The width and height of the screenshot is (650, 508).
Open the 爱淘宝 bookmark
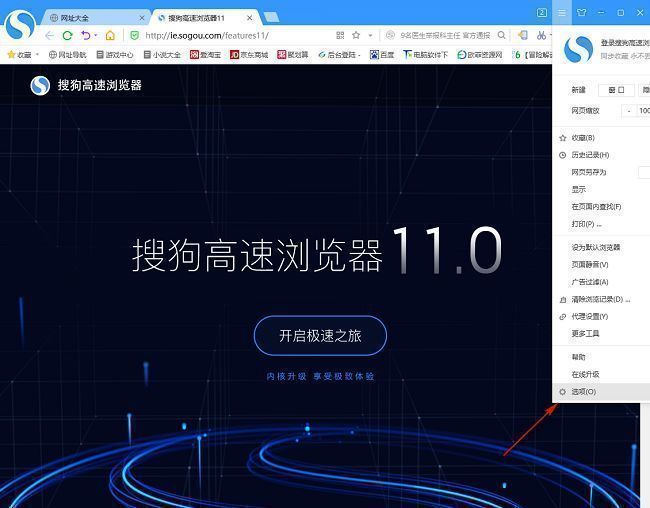(205, 54)
